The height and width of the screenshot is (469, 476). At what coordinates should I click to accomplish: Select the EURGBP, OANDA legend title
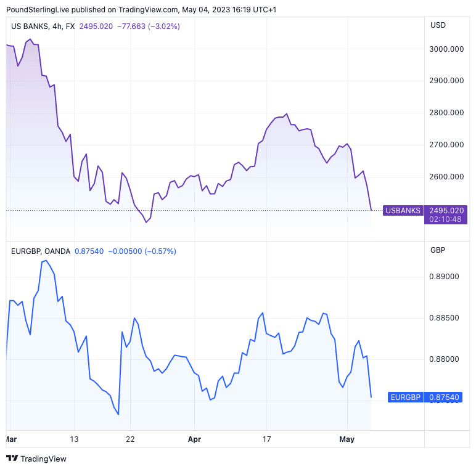click(41, 251)
